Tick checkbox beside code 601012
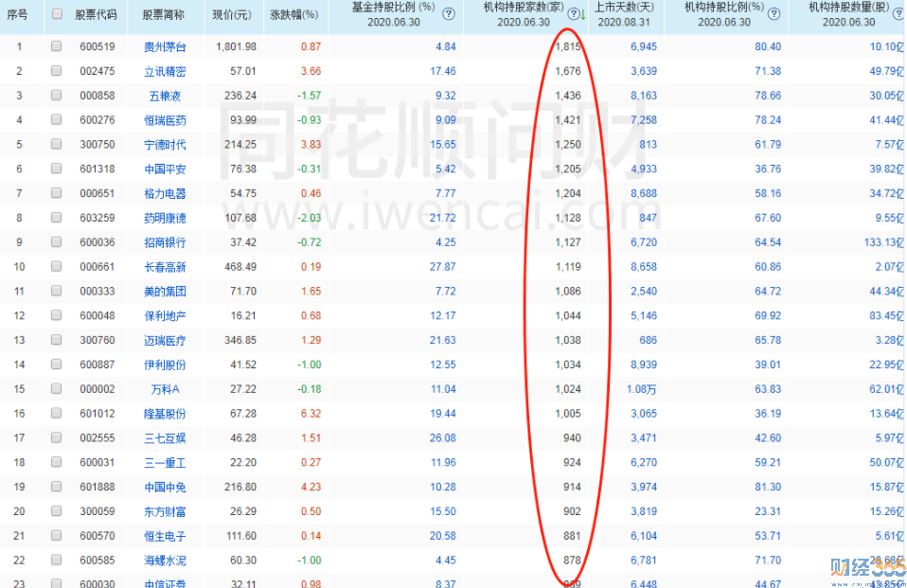Screen dimensions: 907x588 [56, 413]
